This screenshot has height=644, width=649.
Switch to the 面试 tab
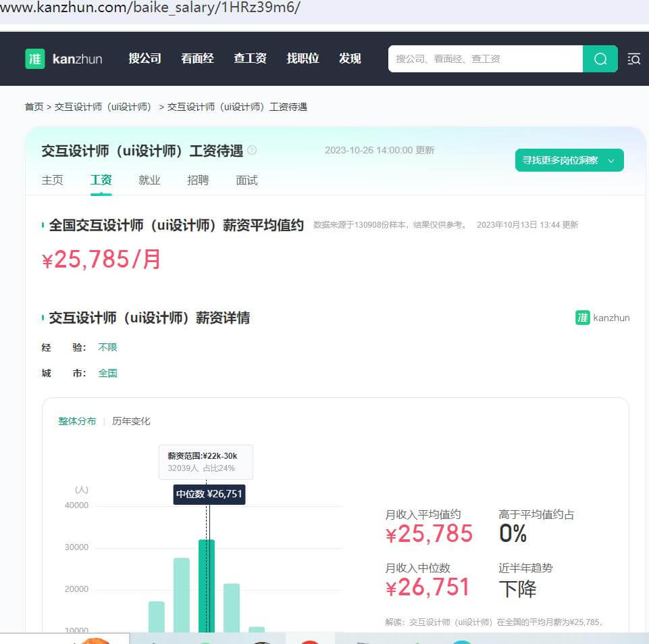pyautogui.click(x=246, y=180)
